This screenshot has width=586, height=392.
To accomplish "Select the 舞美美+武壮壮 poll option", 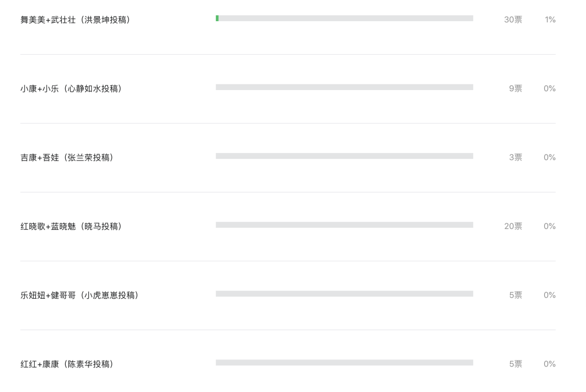I will coord(75,20).
